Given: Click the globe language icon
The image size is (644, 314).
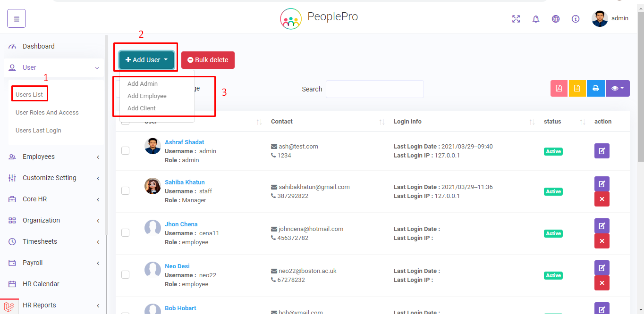Looking at the screenshot, I should pyautogui.click(x=556, y=19).
